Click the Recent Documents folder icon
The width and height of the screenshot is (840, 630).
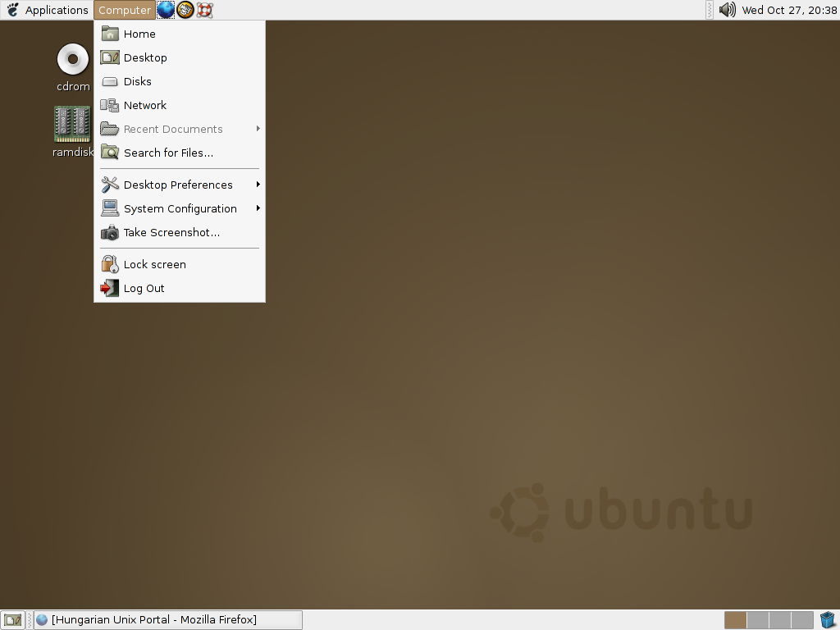tap(110, 129)
